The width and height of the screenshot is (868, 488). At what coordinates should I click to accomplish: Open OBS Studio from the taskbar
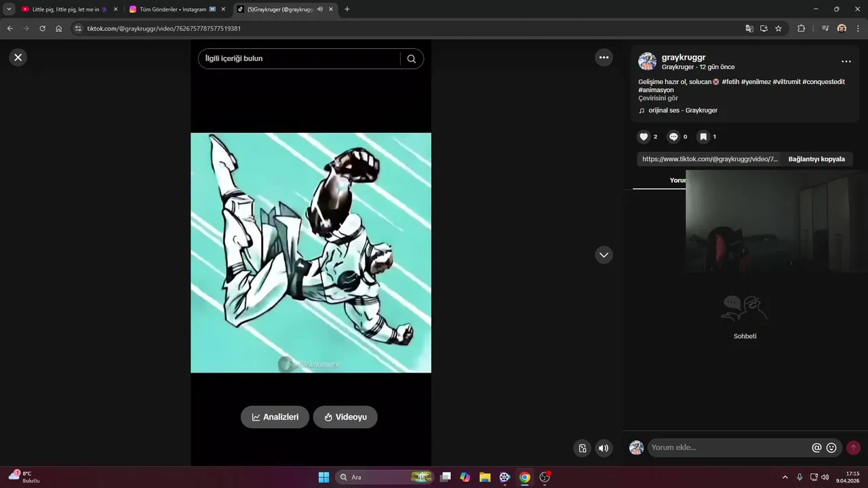point(545,477)
